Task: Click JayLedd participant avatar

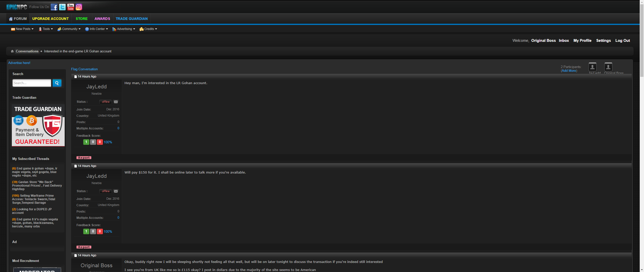Action: (x=592, y=67)
